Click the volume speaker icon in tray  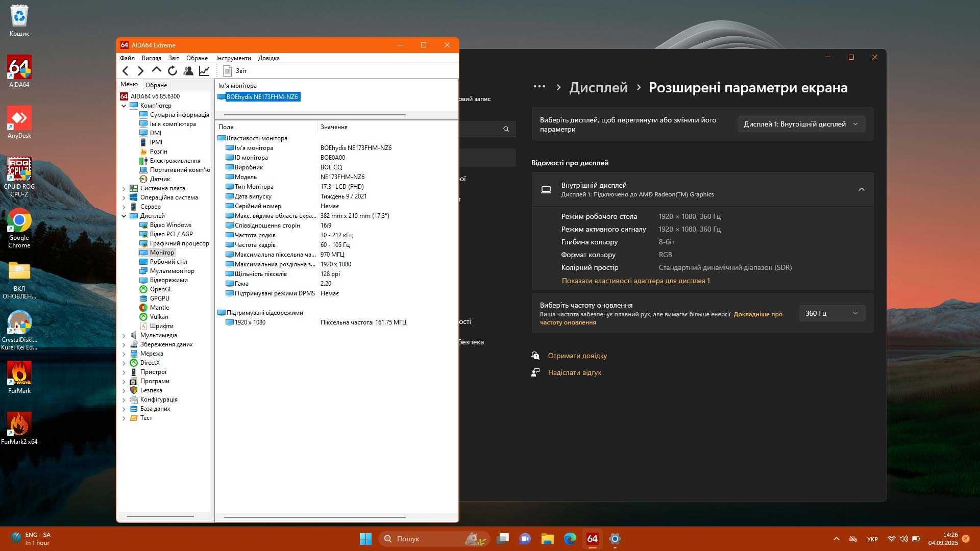[903, 539]
